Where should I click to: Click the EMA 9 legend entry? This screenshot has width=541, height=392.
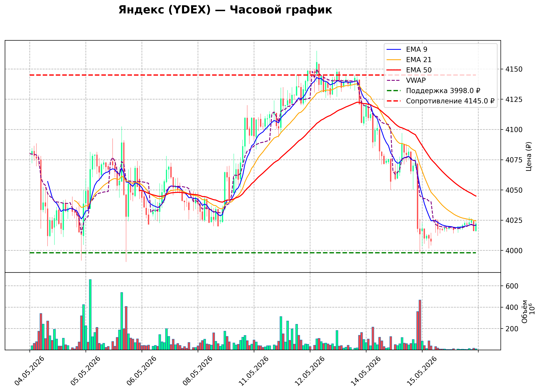[x=407, y=49]
